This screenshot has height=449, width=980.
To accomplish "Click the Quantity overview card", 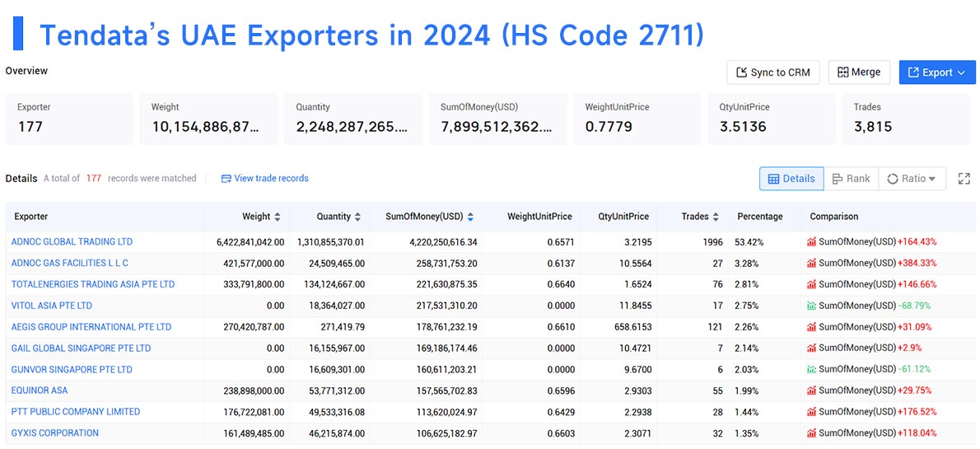I will [x=353, y=119].
